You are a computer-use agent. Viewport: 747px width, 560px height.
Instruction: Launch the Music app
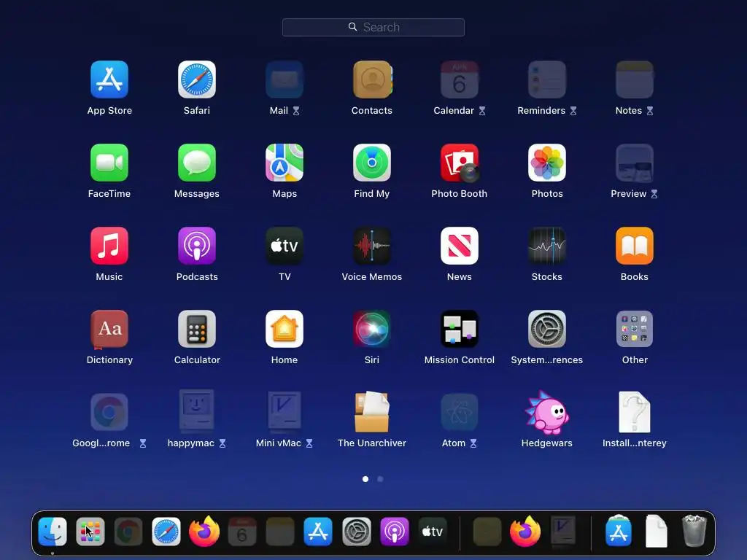coord(109,246)
